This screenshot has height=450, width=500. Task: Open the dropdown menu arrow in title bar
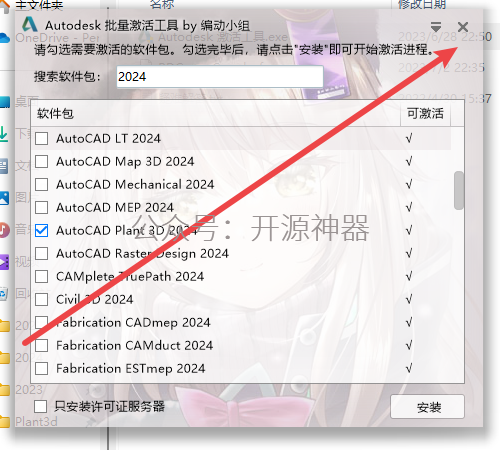point(436,27)
